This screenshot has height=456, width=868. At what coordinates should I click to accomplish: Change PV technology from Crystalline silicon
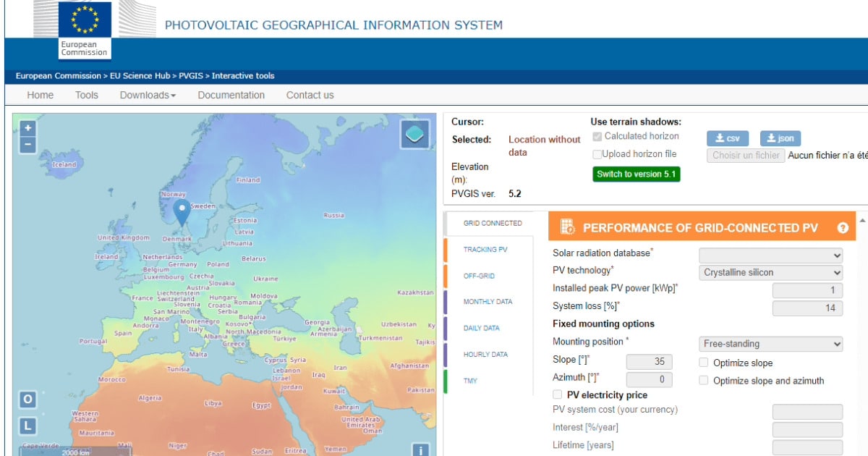(770, 272)
